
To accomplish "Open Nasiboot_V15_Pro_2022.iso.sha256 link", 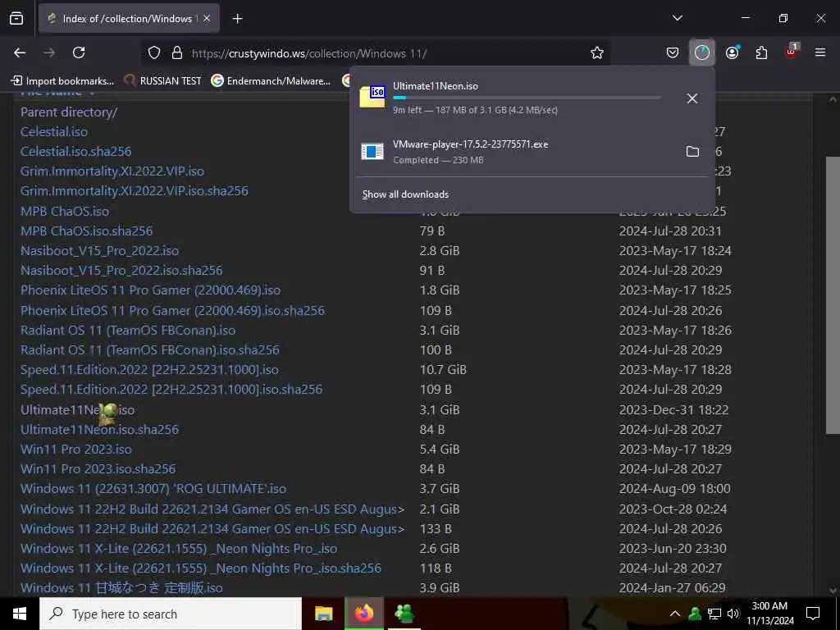I will tap(121, 271).
